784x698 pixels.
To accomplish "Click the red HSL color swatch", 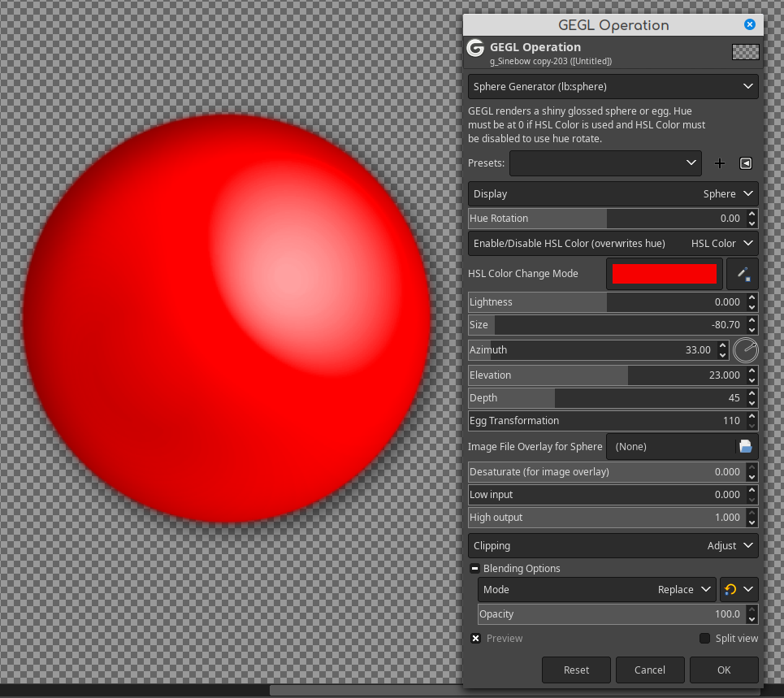I will pyautogui.click(x=663, y=274).
